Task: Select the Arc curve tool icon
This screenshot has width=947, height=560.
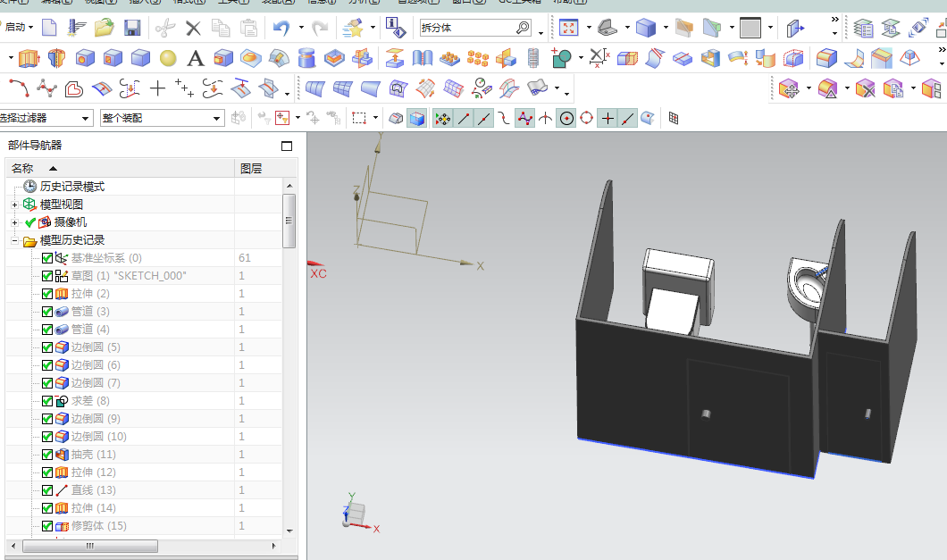Action: (x=19, y=88)
